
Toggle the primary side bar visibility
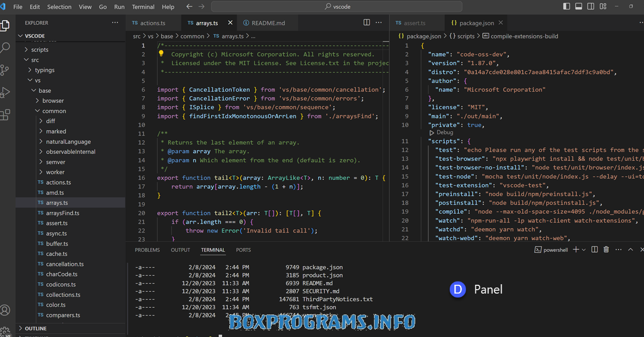566,7
